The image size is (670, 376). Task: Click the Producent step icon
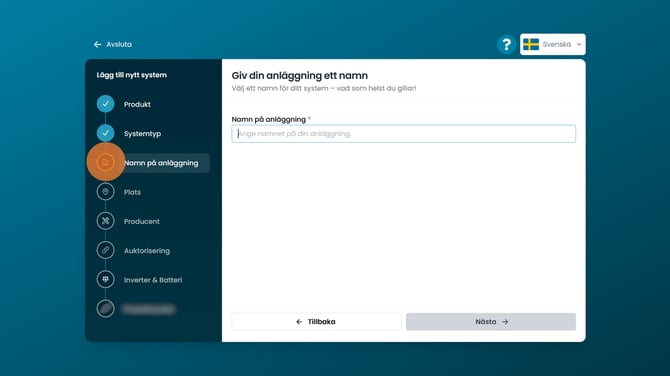point(106,221)
